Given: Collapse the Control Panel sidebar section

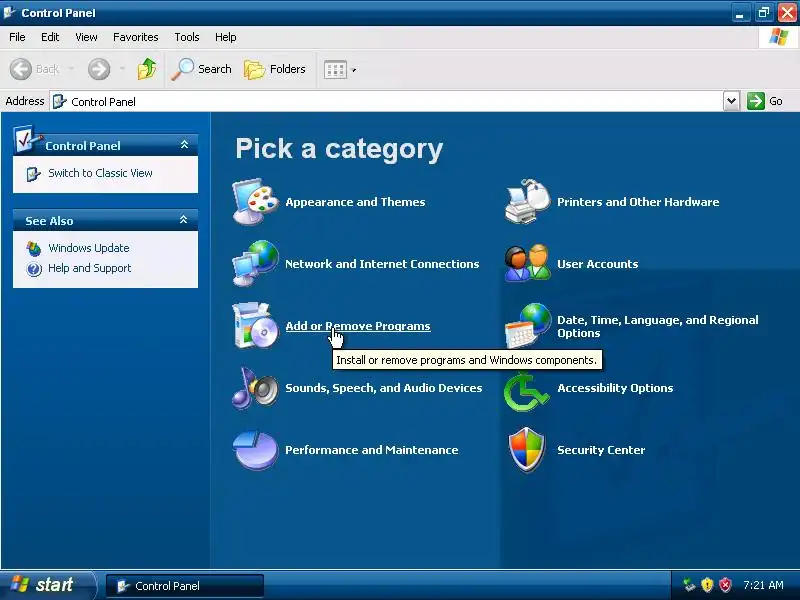Looking at the screenshot, I should tap(184, 145).
